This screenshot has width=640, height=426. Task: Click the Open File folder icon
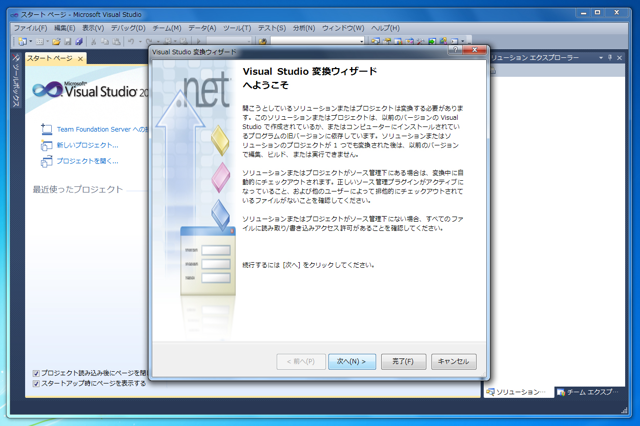[x=56, y=41]
